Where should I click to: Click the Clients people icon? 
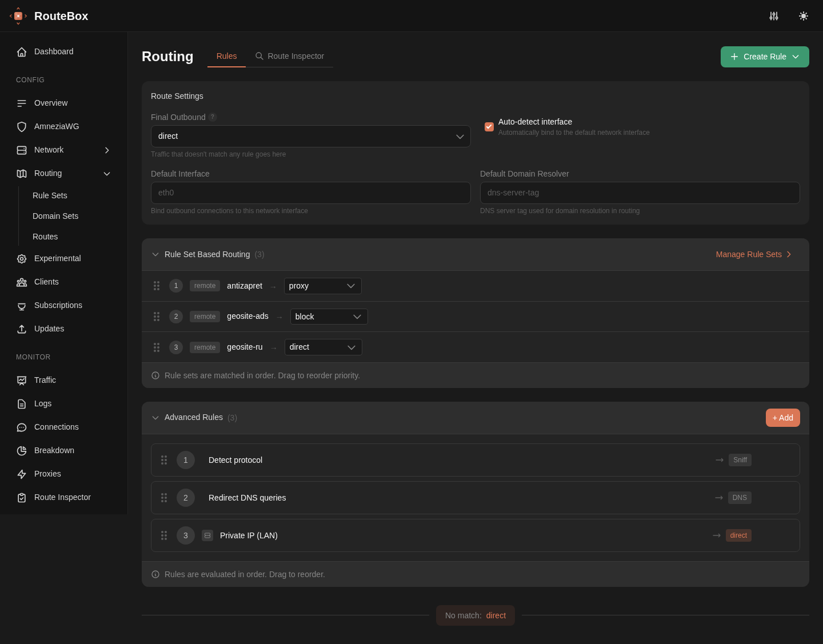coord(22,282)
